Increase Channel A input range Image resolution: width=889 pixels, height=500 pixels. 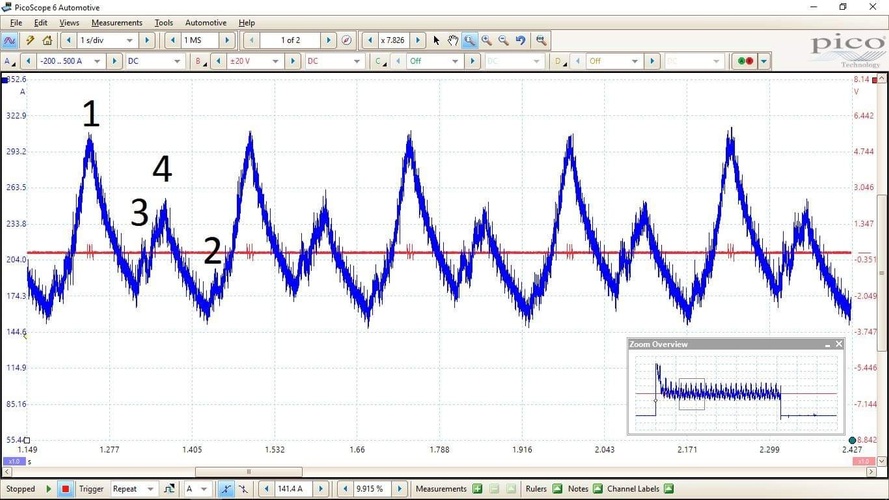[x=114, y=61]
